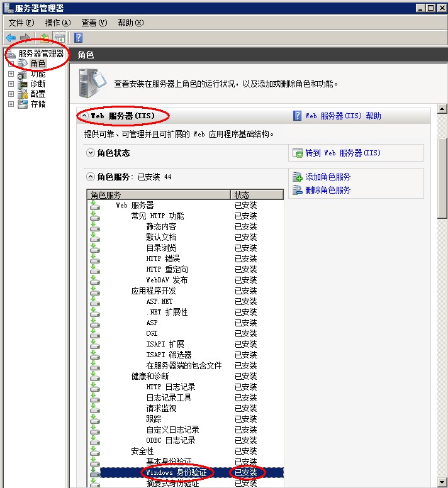448x488 pixels.
Task: Click the 诊断 node icon in tree
Action: coord(23,84)
